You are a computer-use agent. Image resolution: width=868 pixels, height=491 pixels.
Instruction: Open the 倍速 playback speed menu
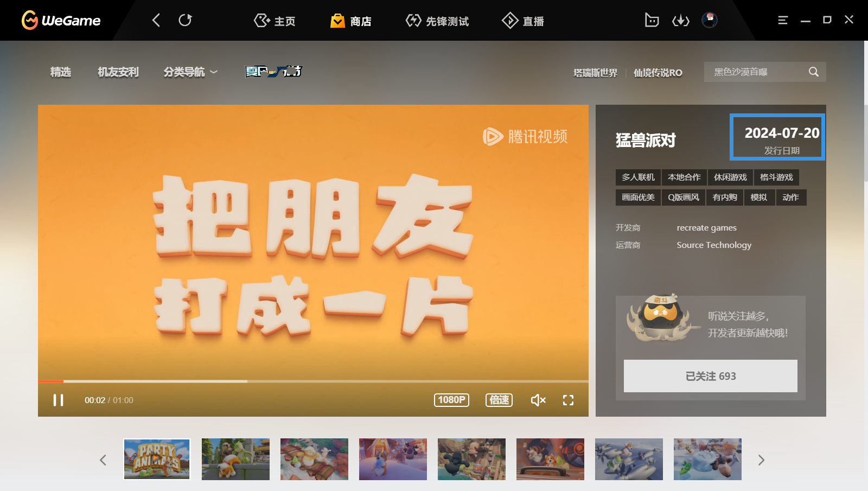coord(499,400)
